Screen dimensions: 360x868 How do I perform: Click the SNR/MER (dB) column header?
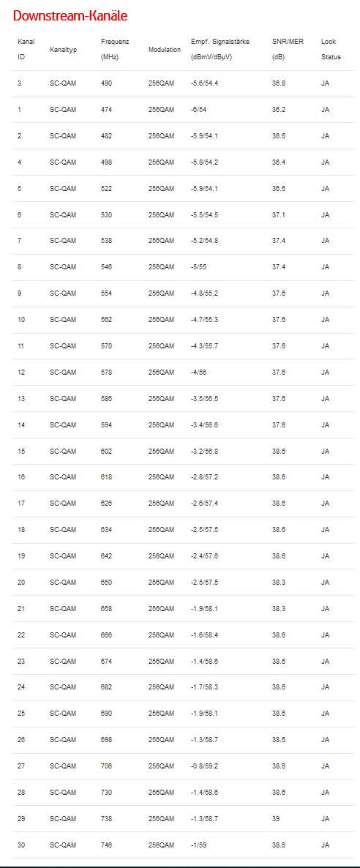(x=285, y=49)
